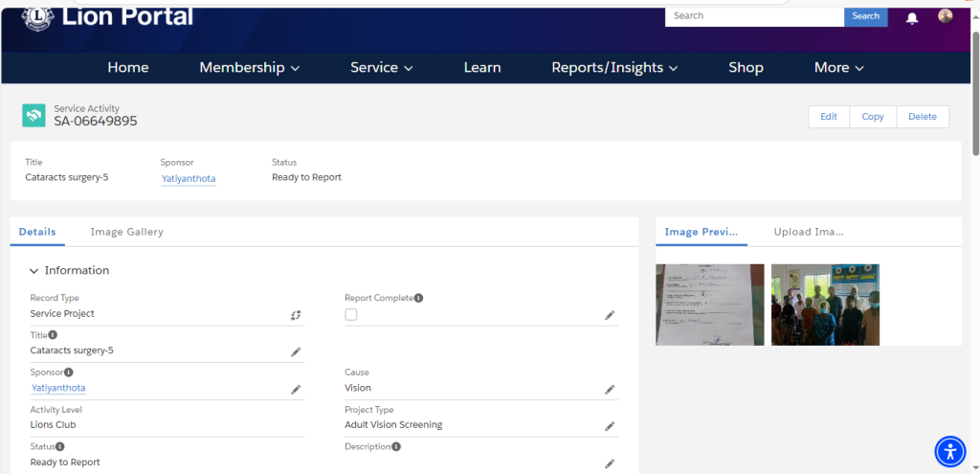Collapse the Information section
This screenshot has height=474, width=980.
coord(33,271)
